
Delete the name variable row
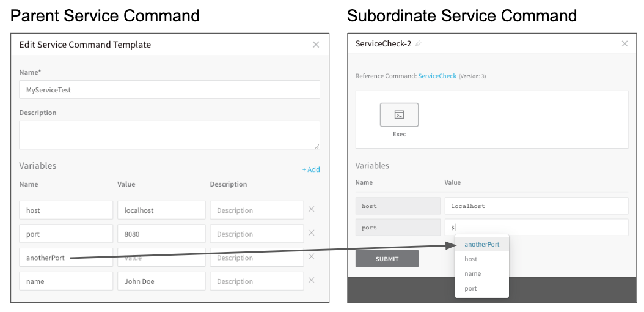click(x=312, y=280)
